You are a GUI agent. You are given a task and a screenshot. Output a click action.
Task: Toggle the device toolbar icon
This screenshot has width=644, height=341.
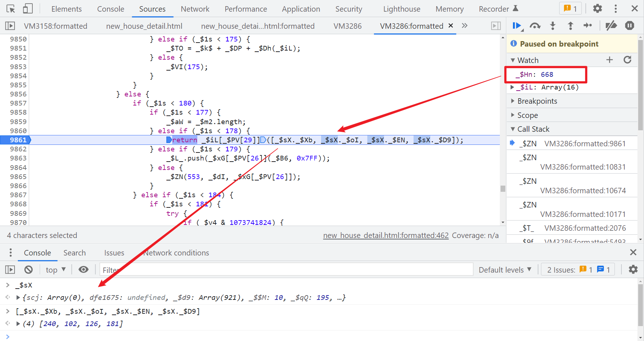(28, 9)
